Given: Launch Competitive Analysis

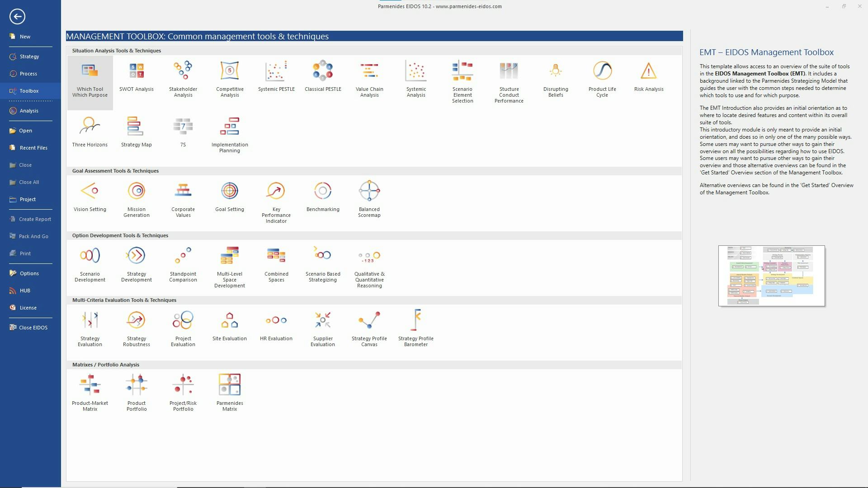Looking at the screenshot, I should (x=229, y=77).
